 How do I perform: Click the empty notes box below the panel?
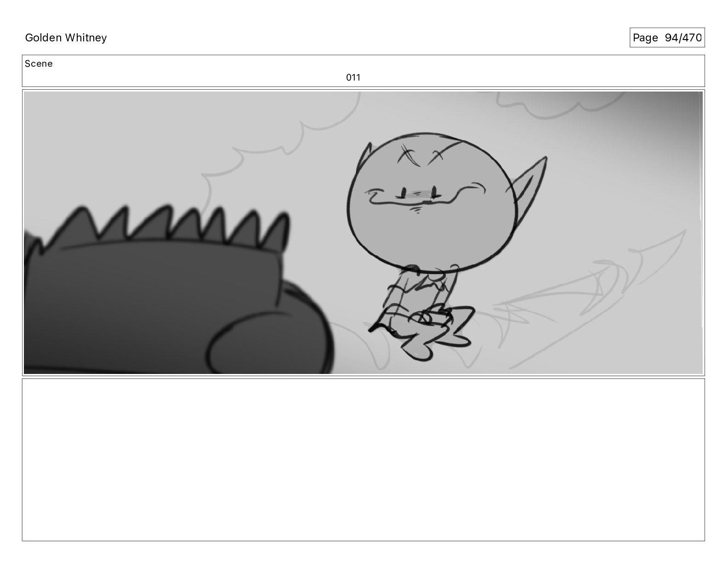tap(363, 460)
